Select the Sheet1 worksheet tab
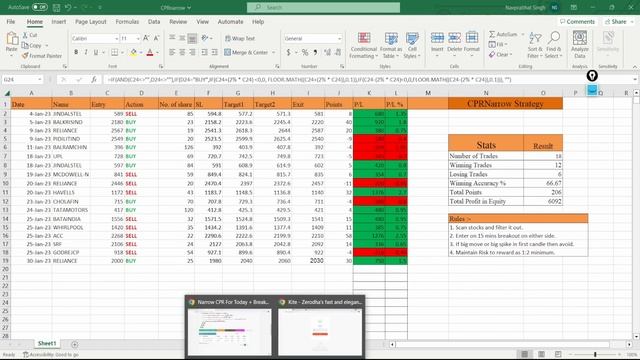The height and width of the screenshot is (360, 640). [47, 344]
